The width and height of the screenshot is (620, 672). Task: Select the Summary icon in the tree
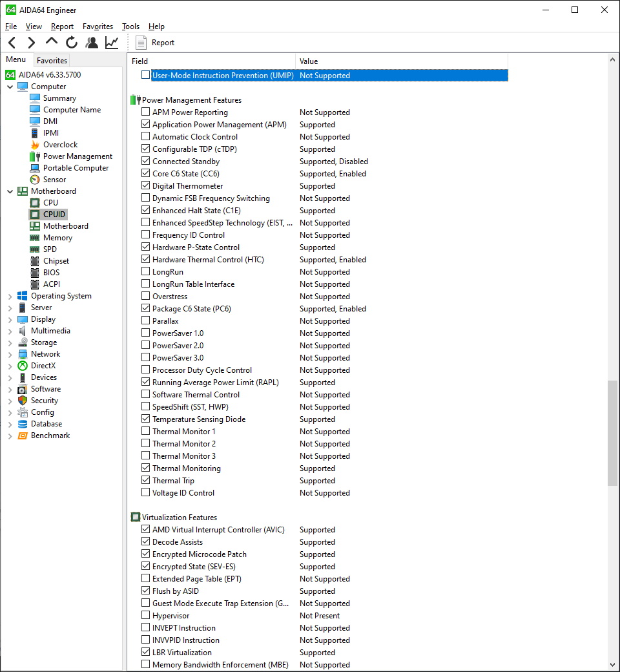coord(35,98)
